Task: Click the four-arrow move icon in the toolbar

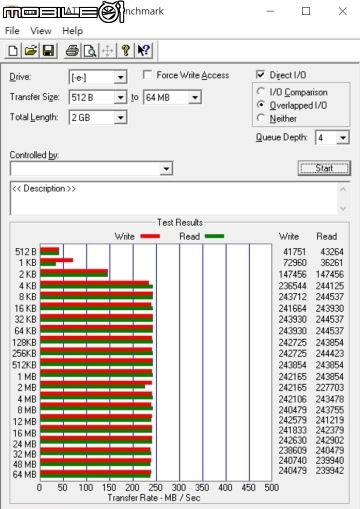Action: point(108,51)
